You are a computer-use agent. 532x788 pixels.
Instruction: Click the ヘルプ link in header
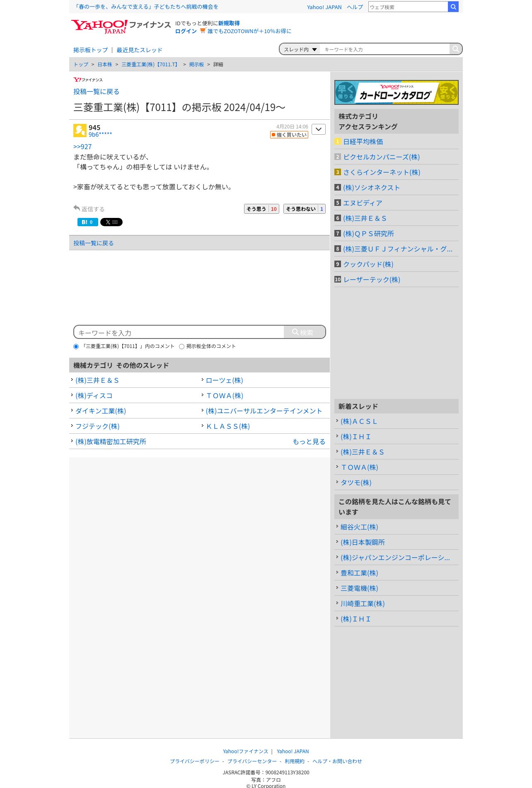coord(355,7)
